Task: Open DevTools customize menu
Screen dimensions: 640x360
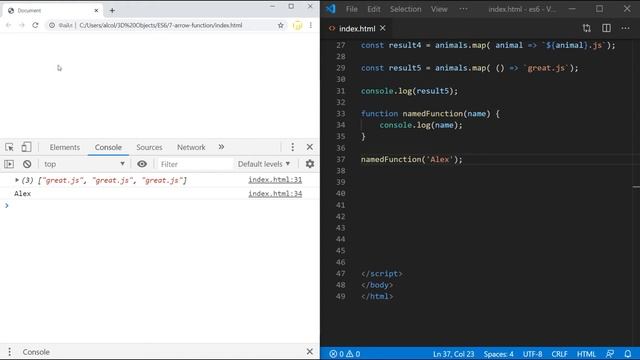Action: 293,147
